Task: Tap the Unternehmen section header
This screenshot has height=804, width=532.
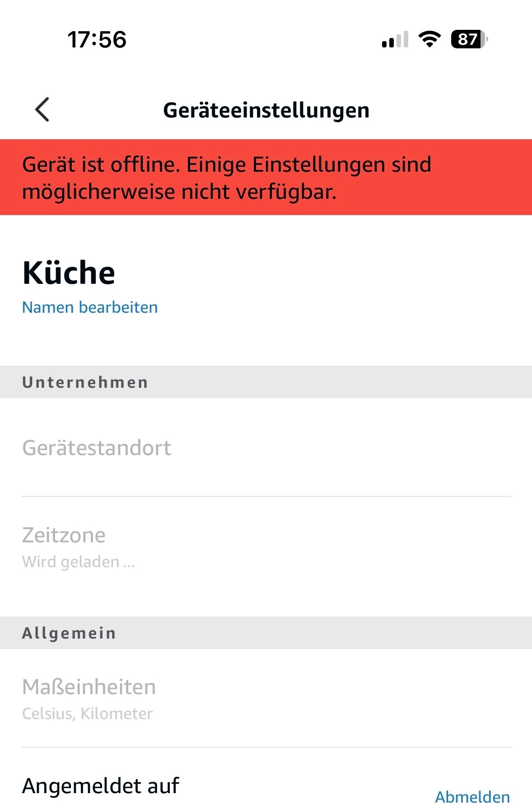Action: click(266, 382)
